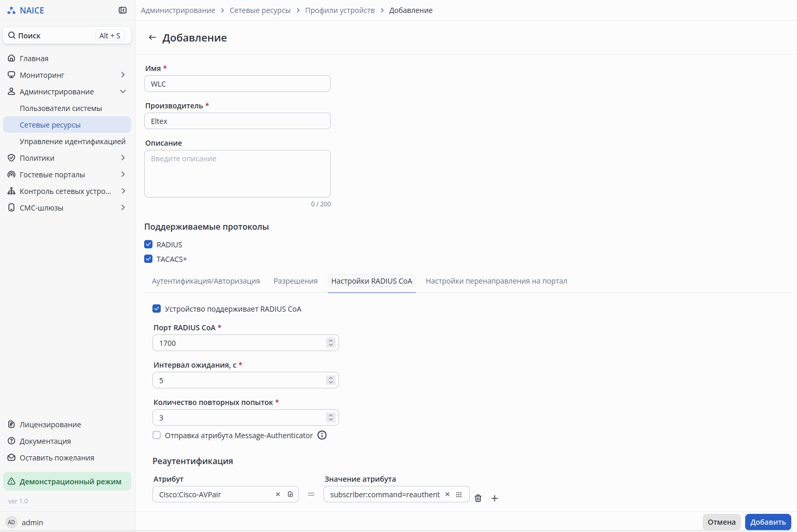The width and height of the screenshot is (797, 532).
Task: Click the Порт RADIUS CoA stepper arrows
Action: 331,343
